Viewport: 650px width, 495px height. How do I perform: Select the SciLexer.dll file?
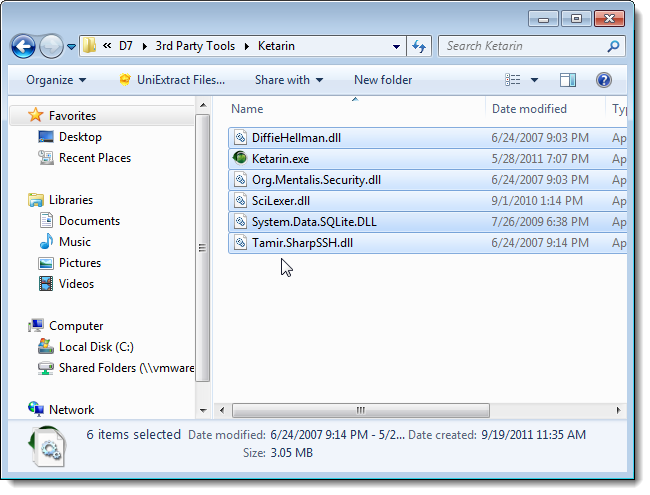pyautogui.click(x=427, y=201)
